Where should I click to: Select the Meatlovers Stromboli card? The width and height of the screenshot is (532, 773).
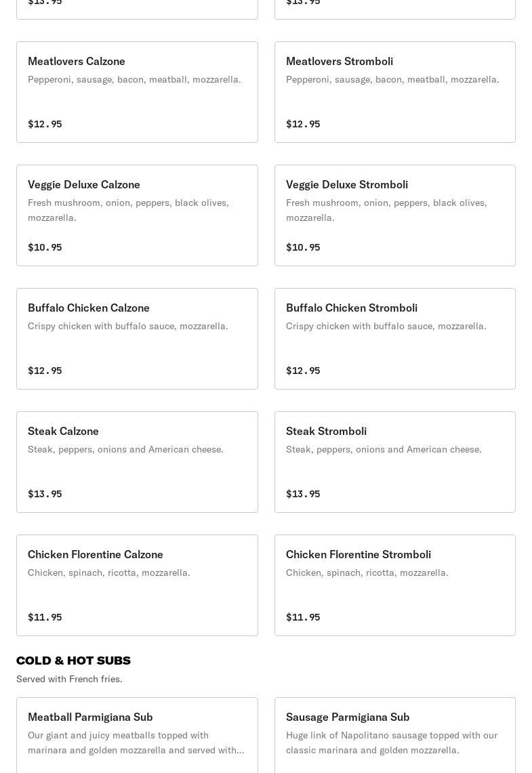click(394, 92)
